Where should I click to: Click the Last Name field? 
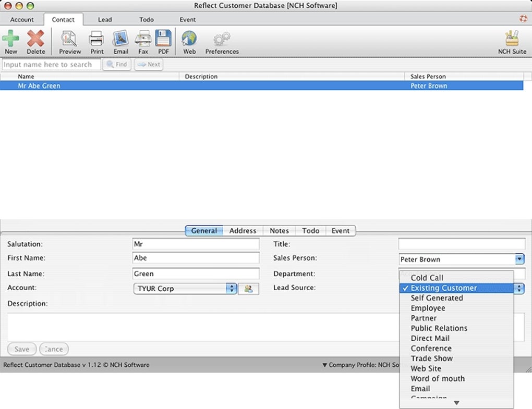click(x=196, y=274)
